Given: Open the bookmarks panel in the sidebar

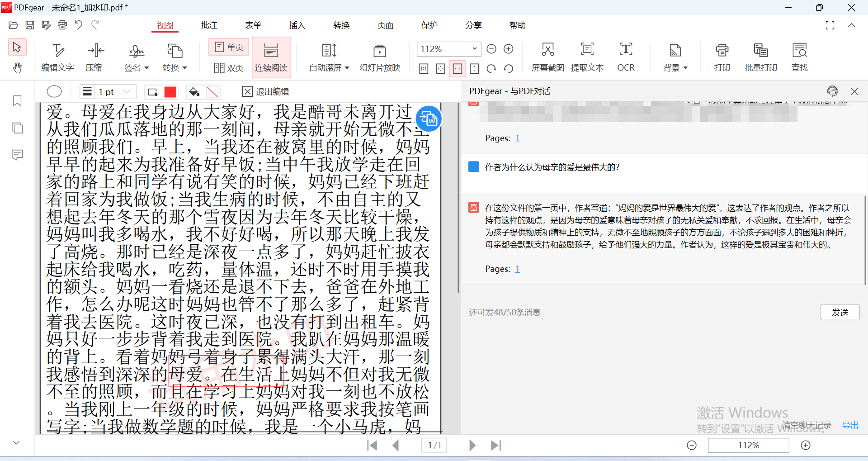Looking at the screenshot, I should click(17, 101).
